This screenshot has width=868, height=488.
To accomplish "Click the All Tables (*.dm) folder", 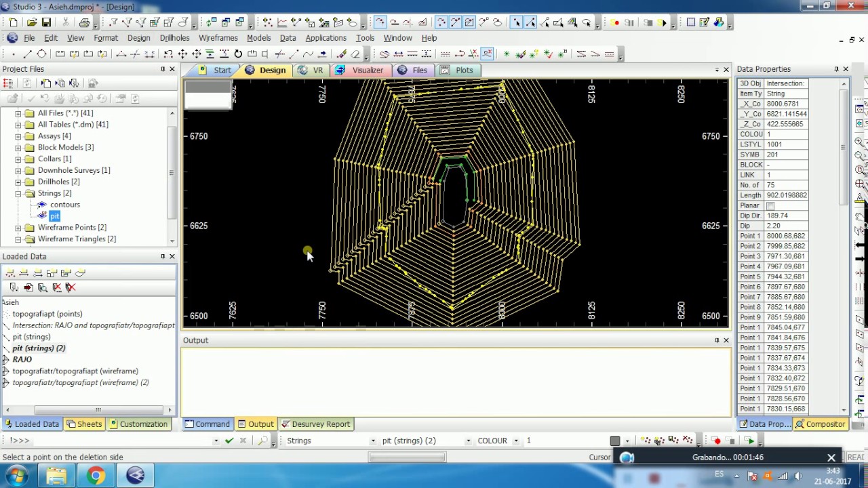I will pyautogui.click(x=73, y=125).
